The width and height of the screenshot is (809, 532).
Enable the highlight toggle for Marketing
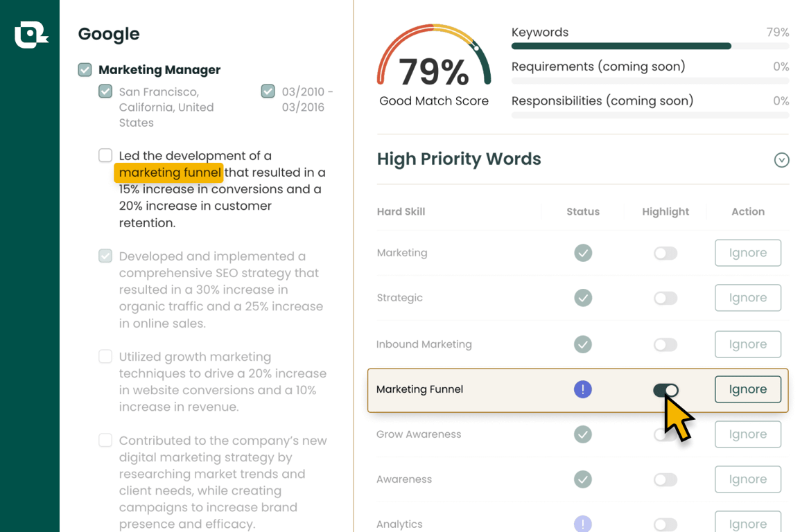[x=666, y=253]
